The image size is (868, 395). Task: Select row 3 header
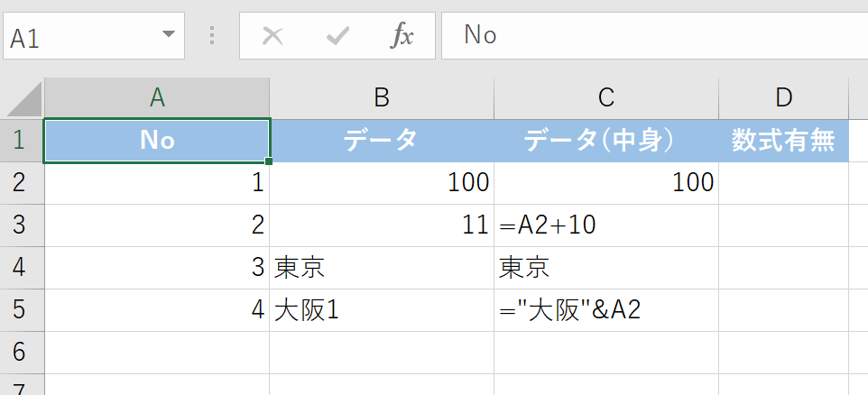pyautogui.click(x=22, y=225)
